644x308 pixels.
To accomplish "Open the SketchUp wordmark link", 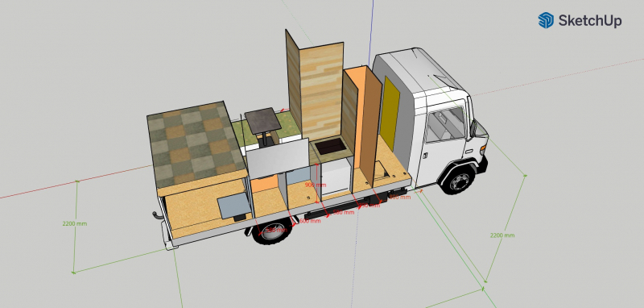I will click(590, 21).
